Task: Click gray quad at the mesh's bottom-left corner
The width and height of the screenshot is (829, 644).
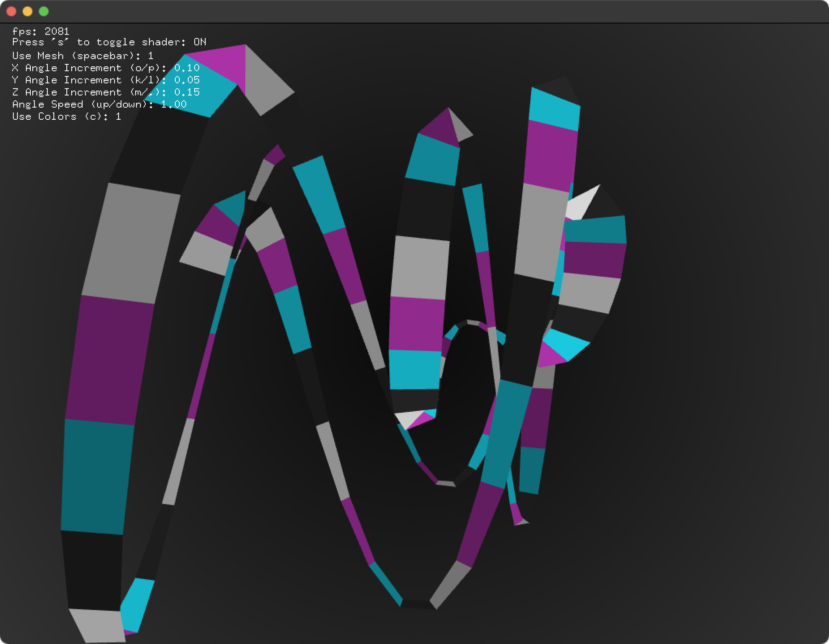Action: [99, 626]
